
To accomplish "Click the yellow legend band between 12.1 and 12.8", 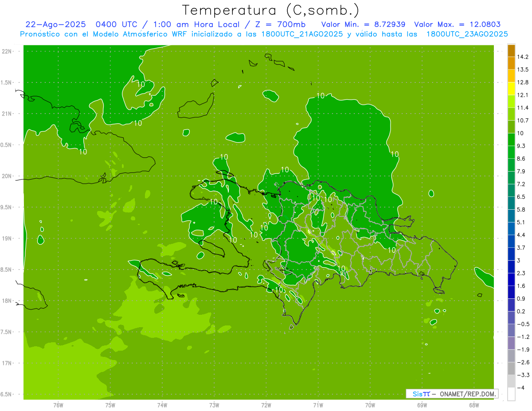I will coord(511,89).
